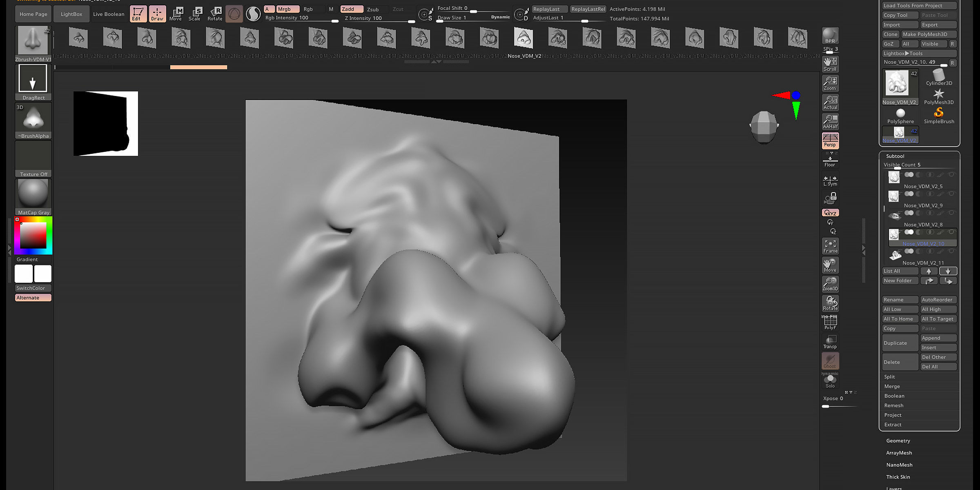Click the Actual size icon
Viewport: 980px width, 490px height.
tap(830, 102)
